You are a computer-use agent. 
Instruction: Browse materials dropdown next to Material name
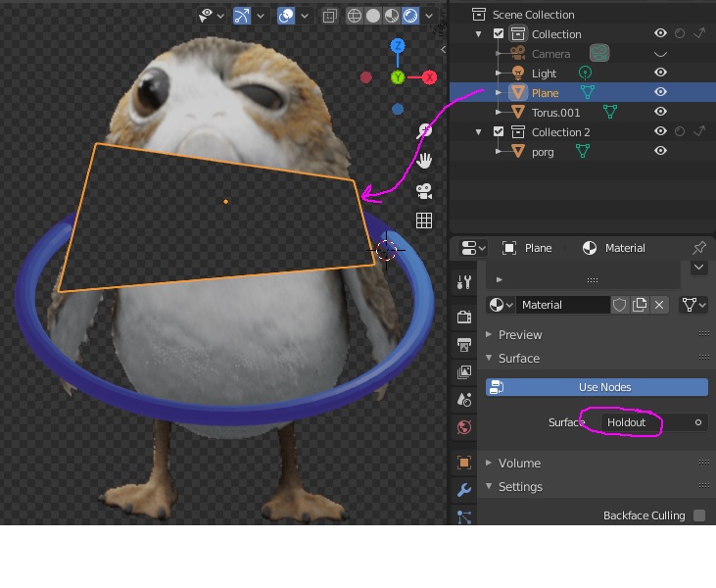[501, 305]
